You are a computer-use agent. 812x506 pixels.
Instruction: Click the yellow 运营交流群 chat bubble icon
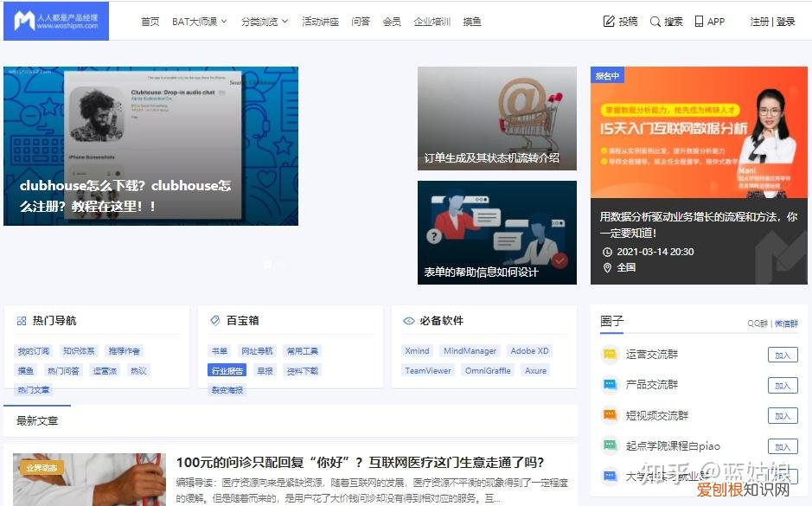pos(611,355)
